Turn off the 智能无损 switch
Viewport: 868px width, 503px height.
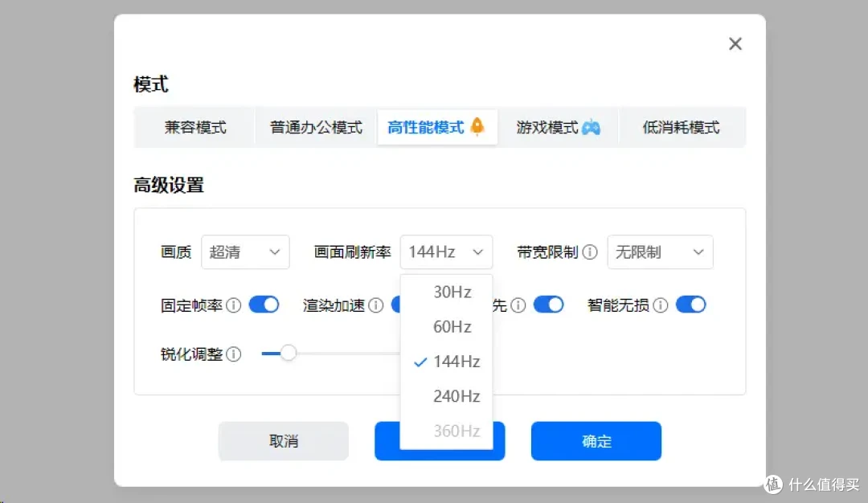click(691, 305)
